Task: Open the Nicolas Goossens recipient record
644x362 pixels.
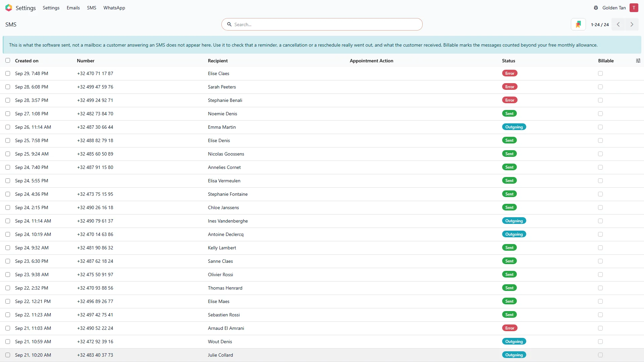Action: tap(226, 154)
